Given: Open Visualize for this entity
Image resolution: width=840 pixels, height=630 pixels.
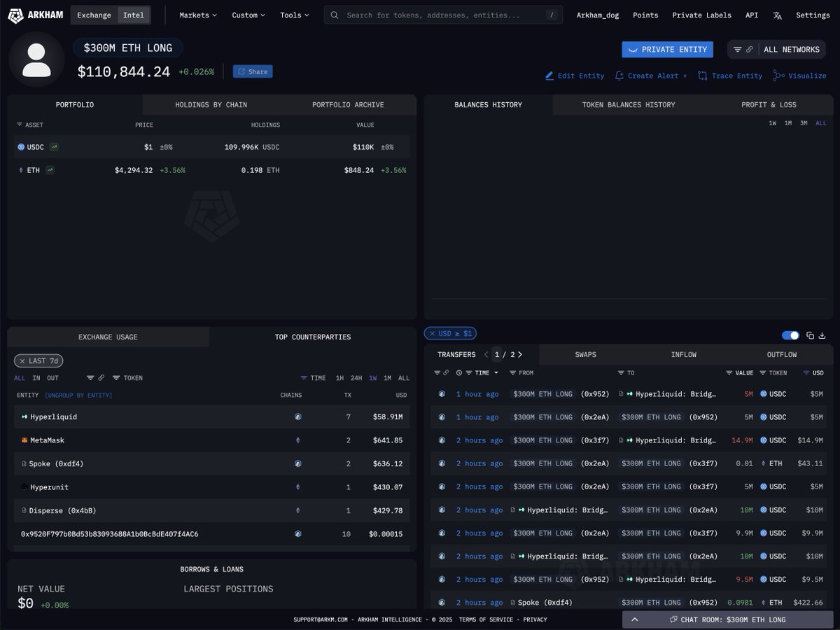Looking at the screenshot, I should pos(799,76).
